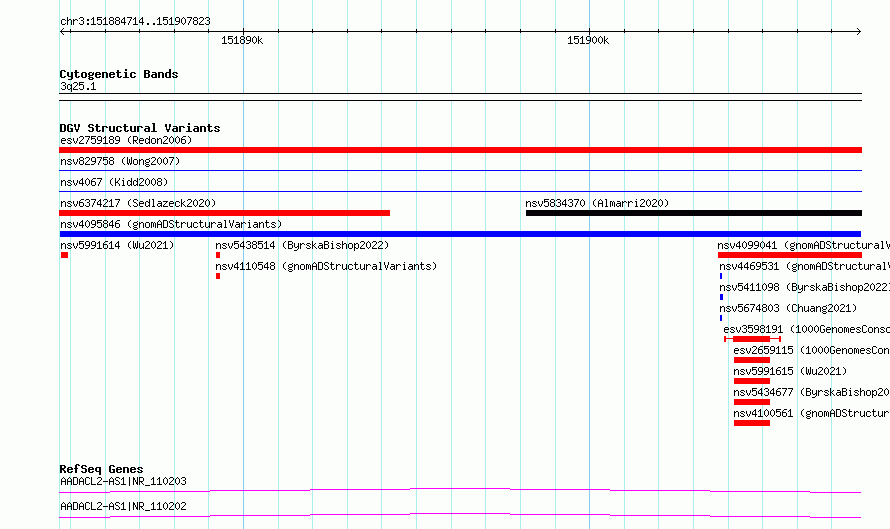The width and height of the screenshot is (890, 529).
Task: Click the small red nsv5991614 marker
Action: 64,255
